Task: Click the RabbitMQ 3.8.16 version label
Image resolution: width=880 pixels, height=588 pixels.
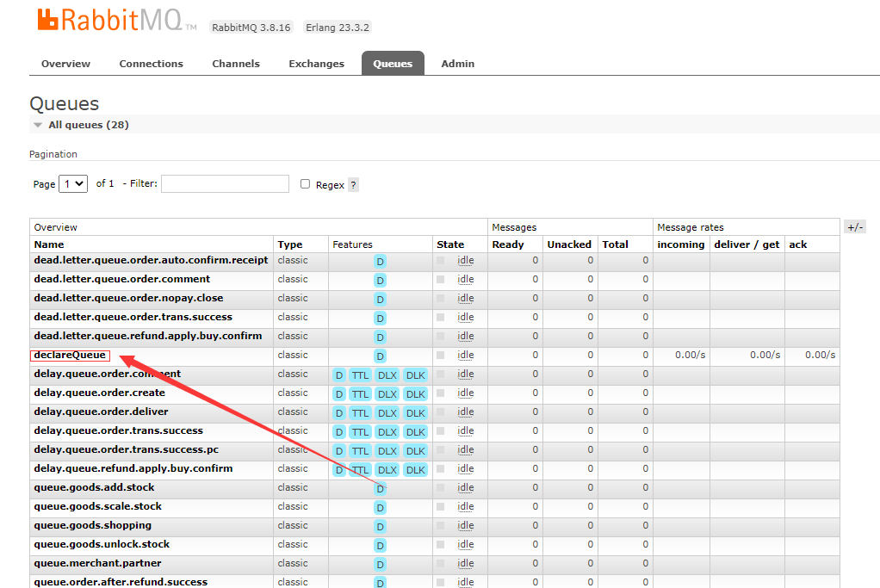Action: click(251, 28)
